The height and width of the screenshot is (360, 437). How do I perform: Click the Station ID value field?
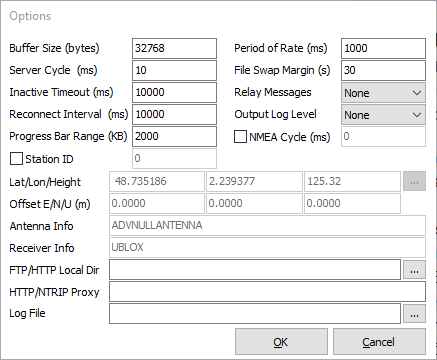174,158
